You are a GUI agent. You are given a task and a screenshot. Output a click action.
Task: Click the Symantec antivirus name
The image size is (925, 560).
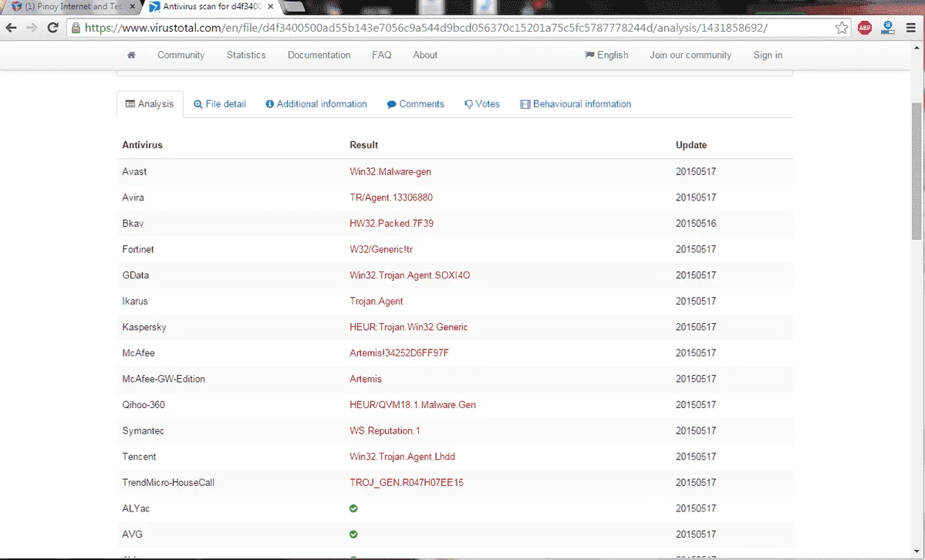click(143, 431)
